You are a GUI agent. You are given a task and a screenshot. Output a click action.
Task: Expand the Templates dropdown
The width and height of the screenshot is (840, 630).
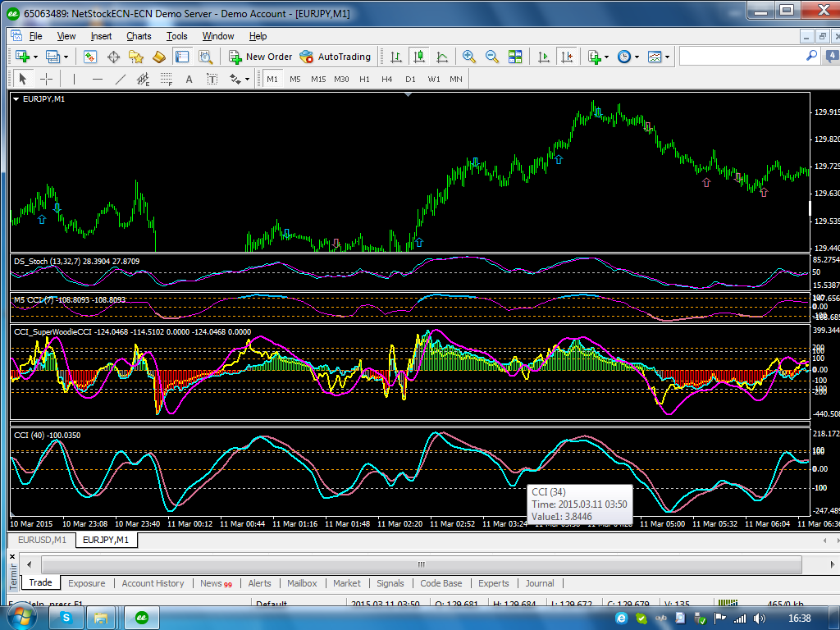(x=667, y=57)
